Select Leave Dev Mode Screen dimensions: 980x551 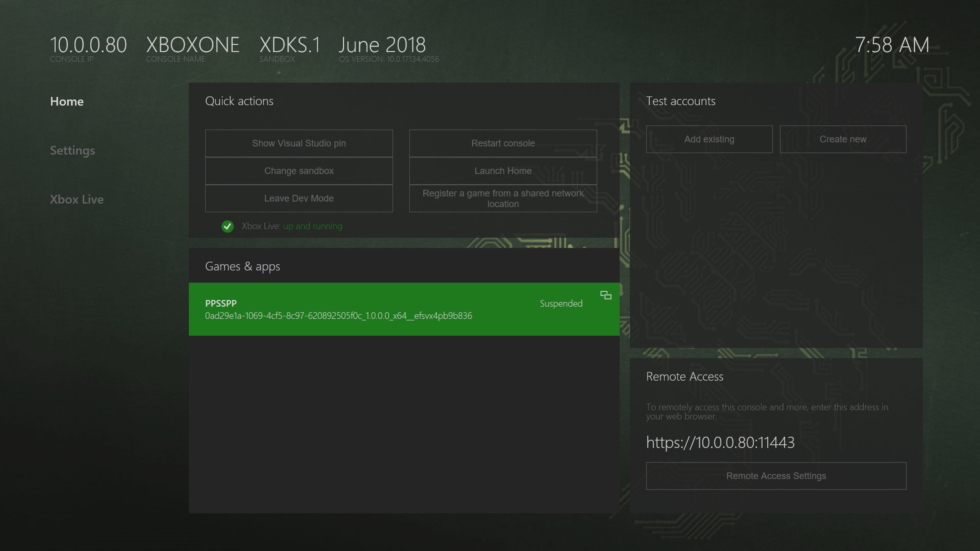[x=299, y=198]
